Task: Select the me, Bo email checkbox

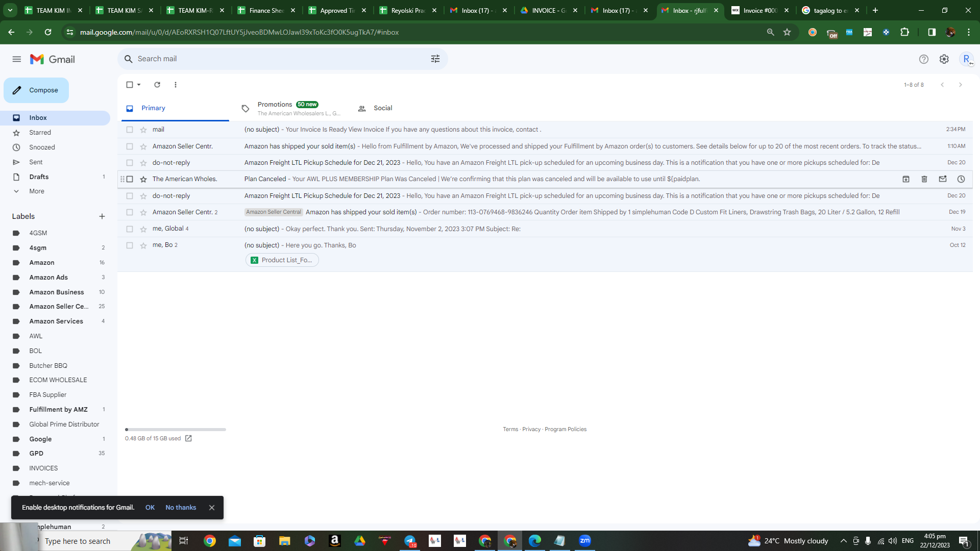Action: (x=130, y=245)
